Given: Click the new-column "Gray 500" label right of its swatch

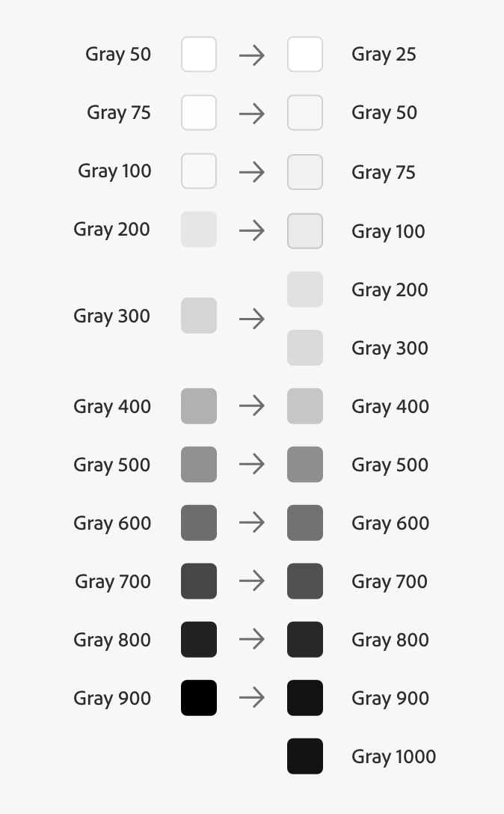Looking at the screenshot, I should [x=390, y=465].
